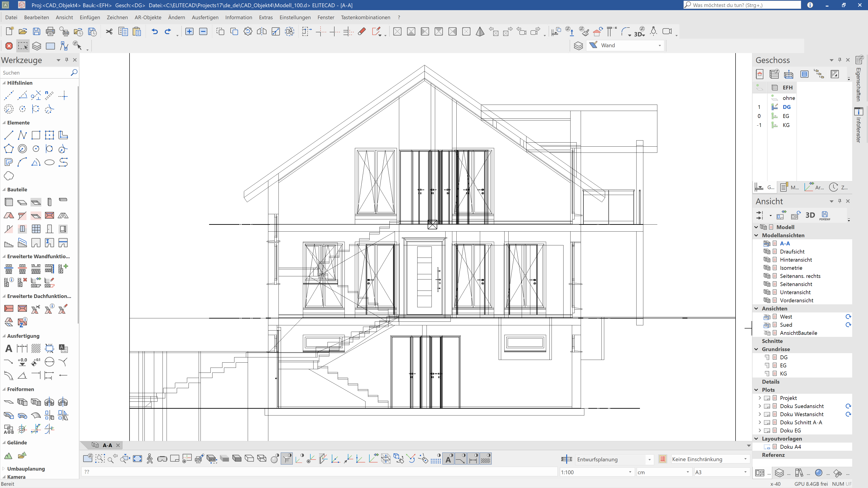Toggle the dimension display button
Image resolution: width=868 pixels, height=488 pixels.
point(473,459)
